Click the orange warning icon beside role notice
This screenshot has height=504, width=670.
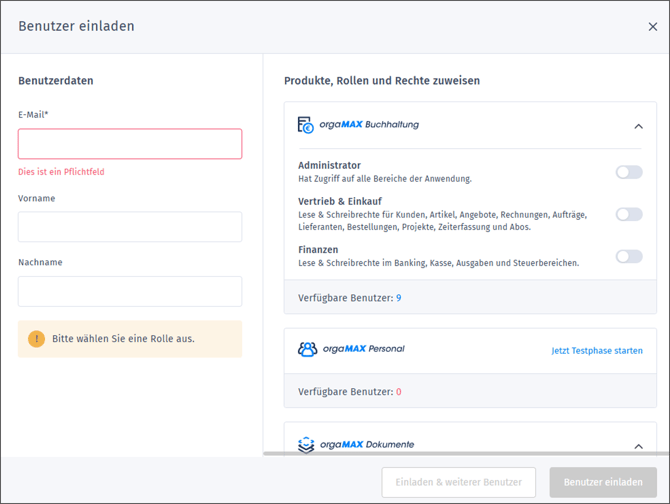click(x=36, y=339)
